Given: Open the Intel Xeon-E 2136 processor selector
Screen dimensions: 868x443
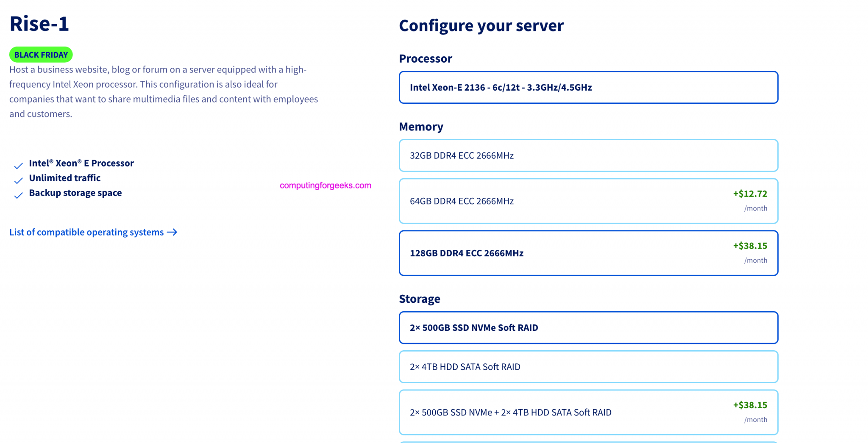Looking at the screenshot, I should click(x=588, y=87).
